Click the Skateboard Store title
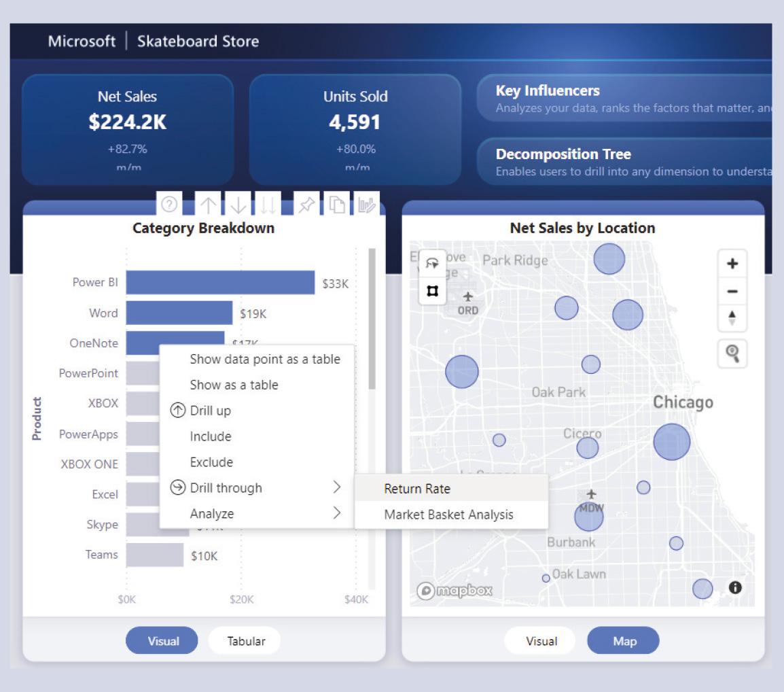 pyautogui.click(x=198, y=41)
